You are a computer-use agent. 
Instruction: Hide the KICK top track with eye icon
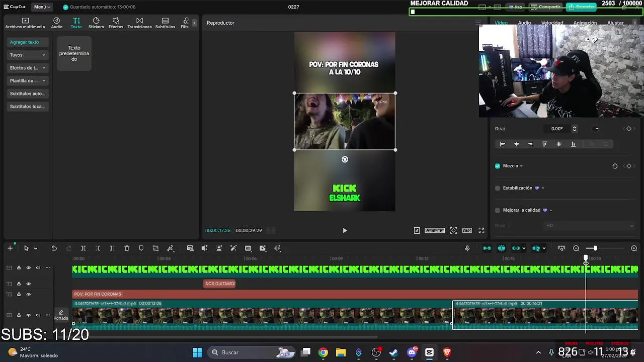tap(28, 268)
